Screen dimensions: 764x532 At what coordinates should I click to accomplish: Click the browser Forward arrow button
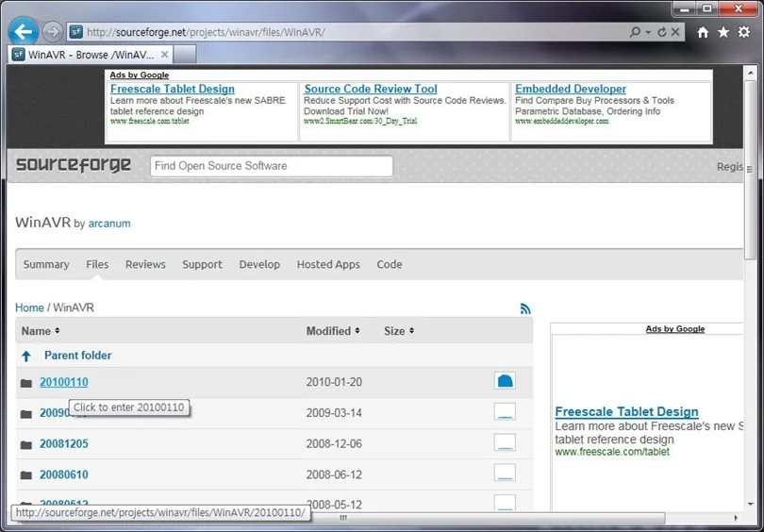(x=52, y=33)
